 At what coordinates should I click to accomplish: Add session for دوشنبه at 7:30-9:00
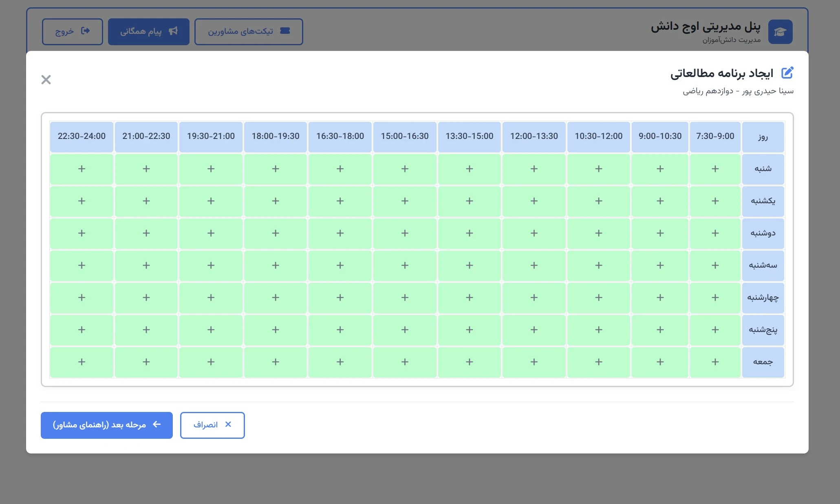[x=715, y=233]
